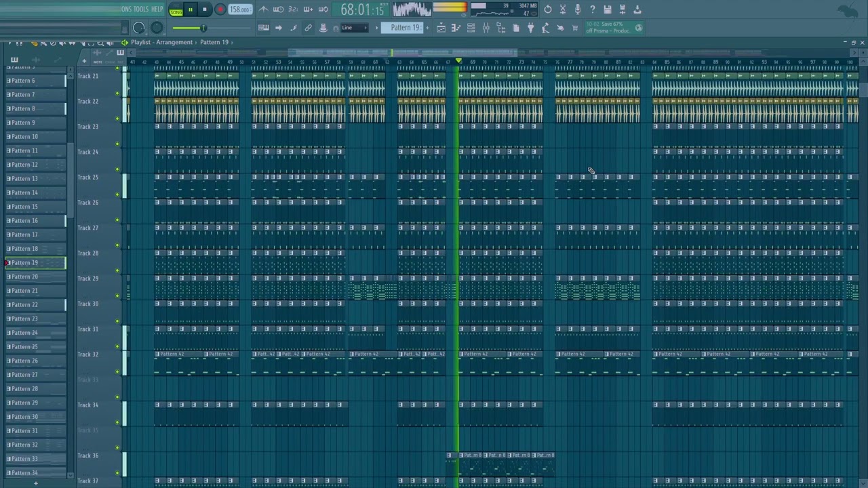Stop playback with the stop button
Image resolution: width=868 pixels, height=488 pixels.
pyautogui.click(x=204, y=9)
